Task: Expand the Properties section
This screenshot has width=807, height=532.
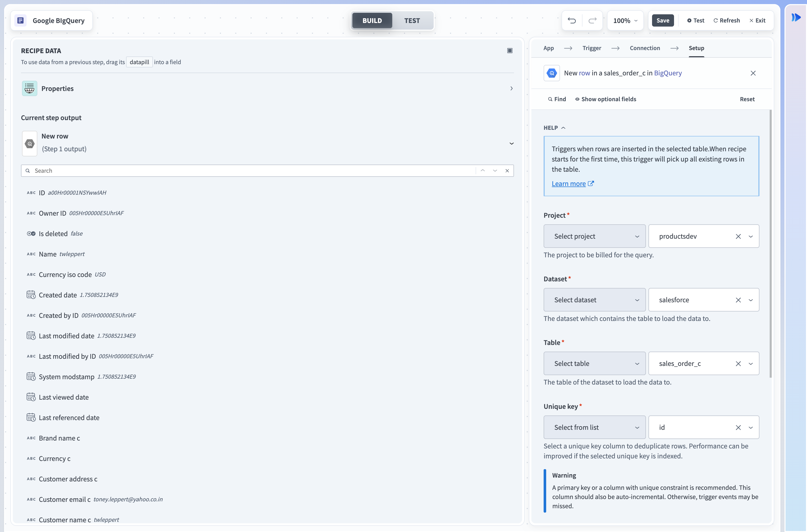Action: tap(511, 89)
